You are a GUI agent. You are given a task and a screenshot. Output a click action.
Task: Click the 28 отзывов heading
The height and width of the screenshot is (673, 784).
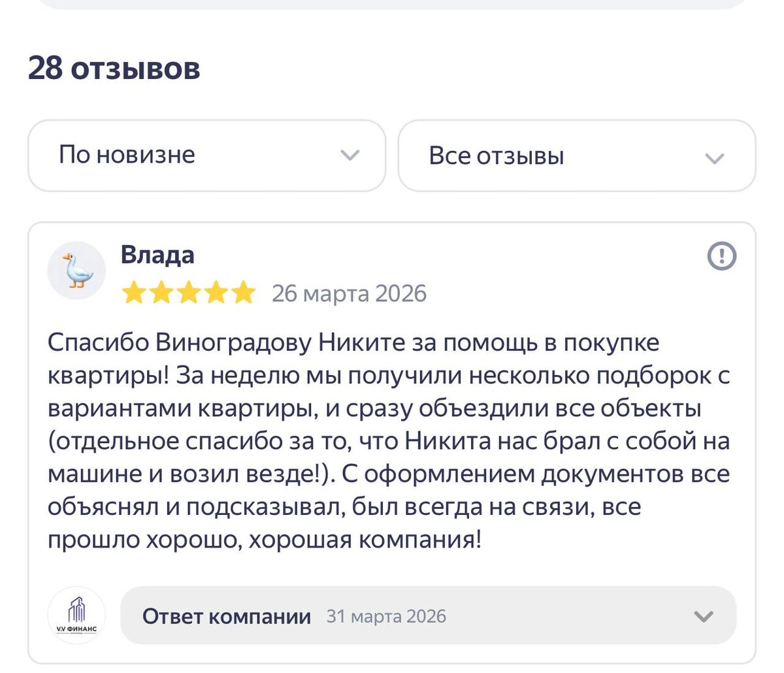tap(115, 67)
